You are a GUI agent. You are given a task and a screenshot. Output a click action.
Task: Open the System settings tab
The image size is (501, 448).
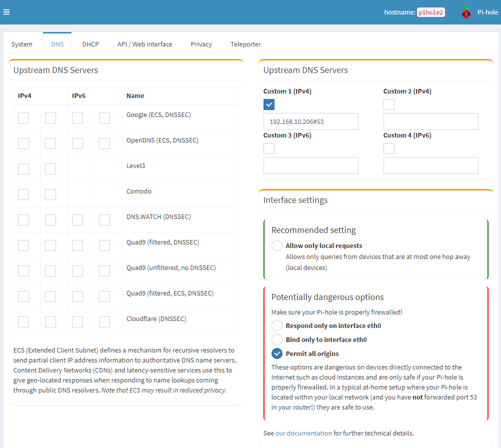coord(22,44)
